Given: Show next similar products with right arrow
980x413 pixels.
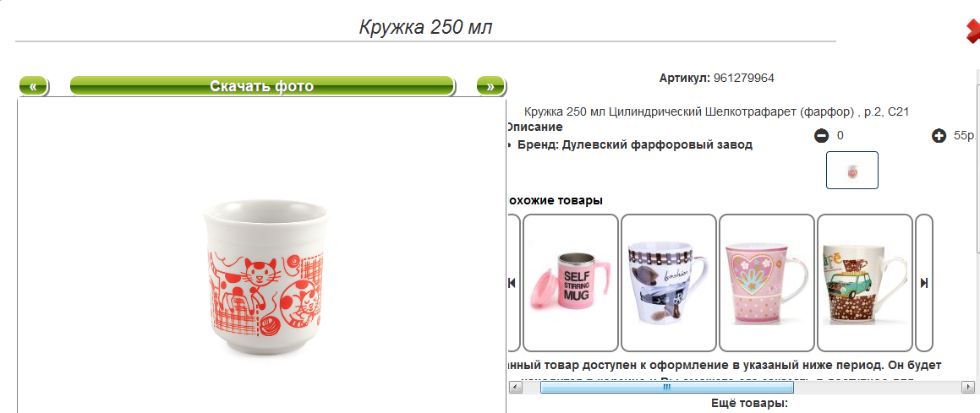Looking at the screenshot, I should pyautogui.click(x=923, y=283).
